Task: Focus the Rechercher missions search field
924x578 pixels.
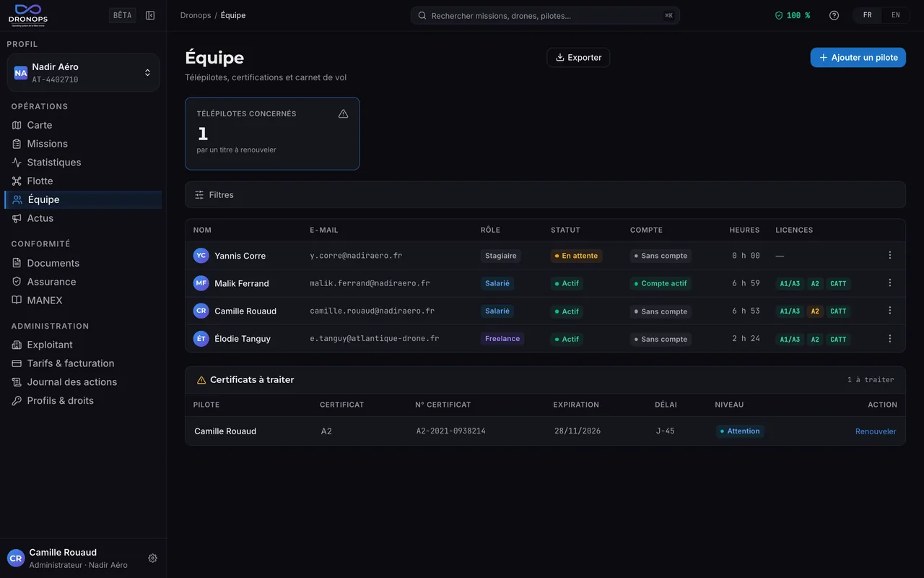Action: pos(545,15)
